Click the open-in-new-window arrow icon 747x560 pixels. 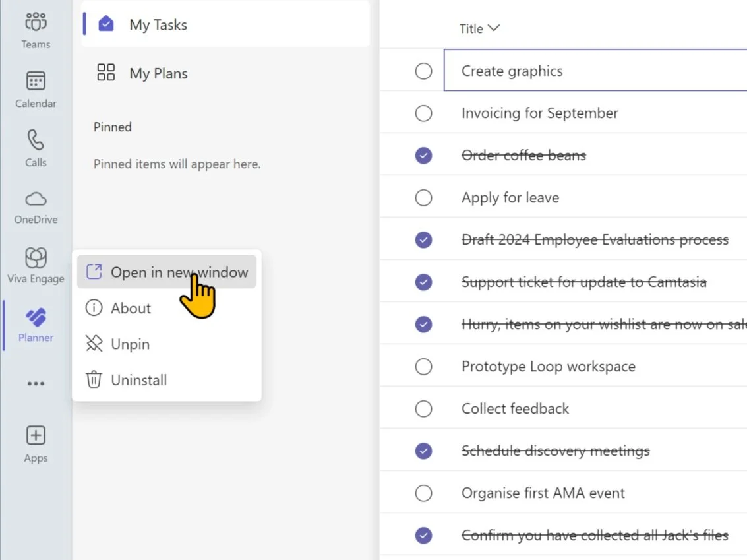[x=94, y=272]
